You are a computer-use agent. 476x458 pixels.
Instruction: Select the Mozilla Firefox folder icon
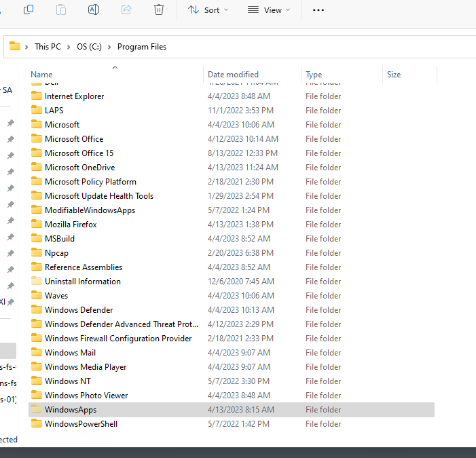[37, 224]
